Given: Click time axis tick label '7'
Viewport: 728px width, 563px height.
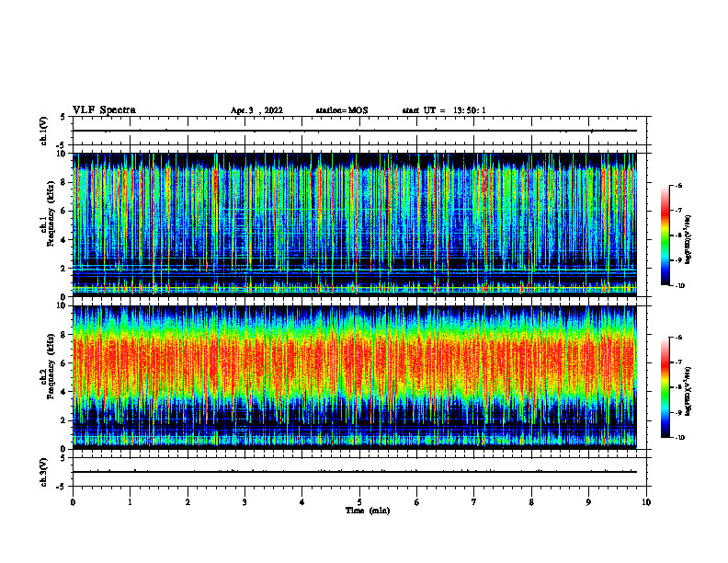Looking at the screenshot, I should [x=474, y=502].
